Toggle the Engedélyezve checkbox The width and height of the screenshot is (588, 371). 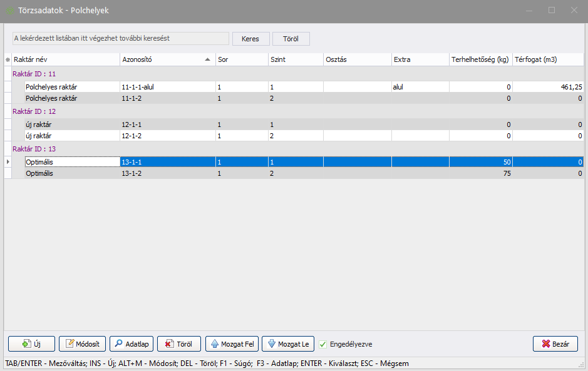(323, 344)
